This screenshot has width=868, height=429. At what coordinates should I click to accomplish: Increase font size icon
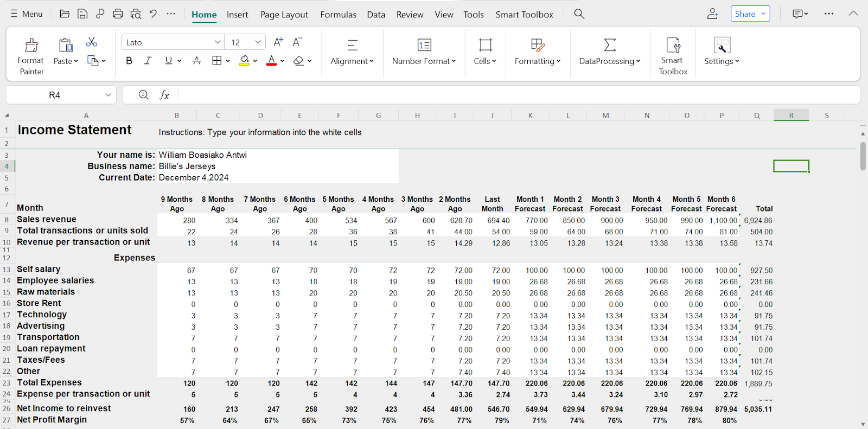278,42
